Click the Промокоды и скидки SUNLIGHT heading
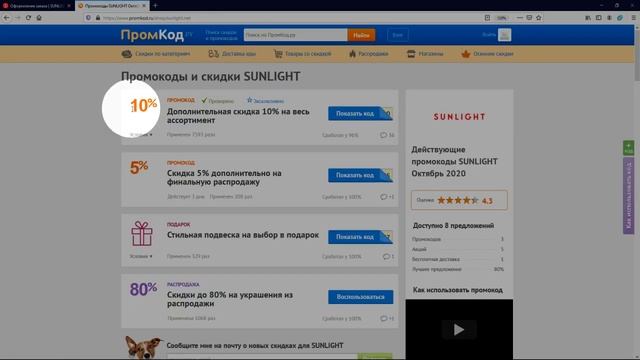This screenshot has width=640, height=360. (211, 76)
